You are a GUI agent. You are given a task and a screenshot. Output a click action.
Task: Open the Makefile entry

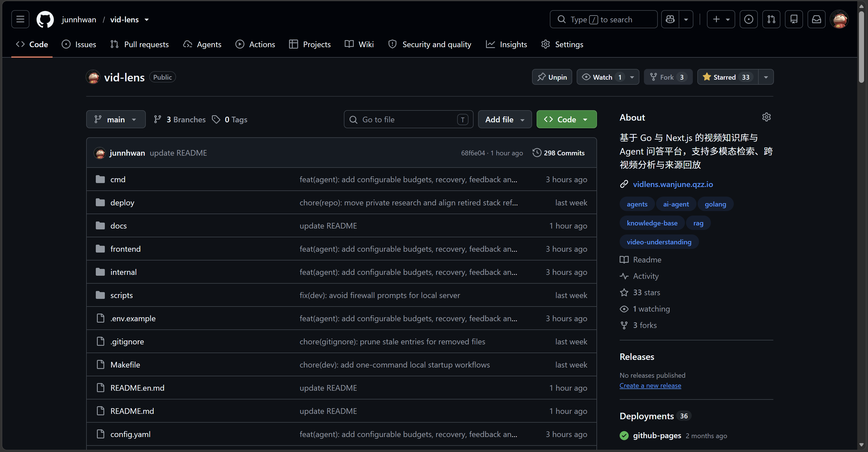(x=125, y=365)
